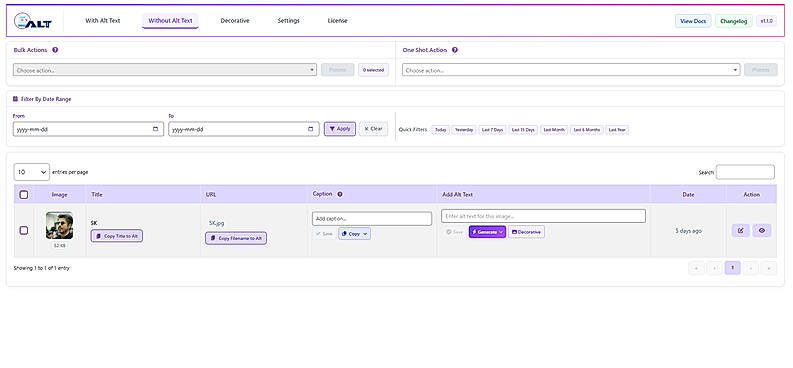Screen dimensions: 793x368
Task: Choose the Last 7 Days quick filter
Action: pos(492,130)
